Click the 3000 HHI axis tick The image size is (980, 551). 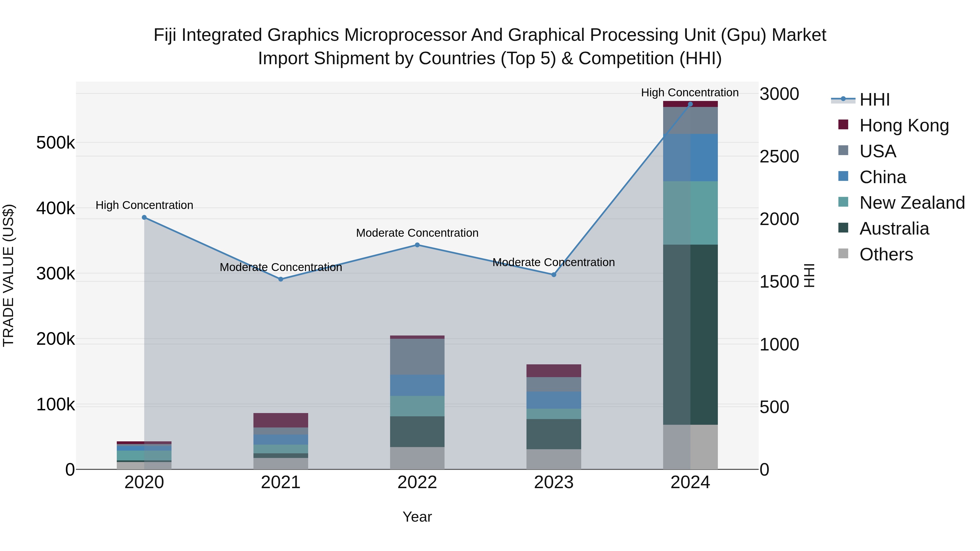pyautogui.click(x=780, y=94)
